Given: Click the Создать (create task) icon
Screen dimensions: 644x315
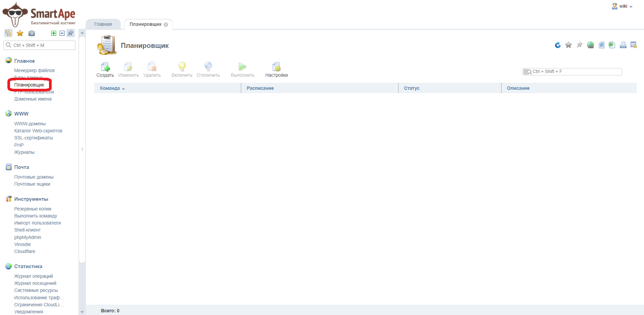Looking at the screenshot, I should pyautogui.click(x=105, y=69).
